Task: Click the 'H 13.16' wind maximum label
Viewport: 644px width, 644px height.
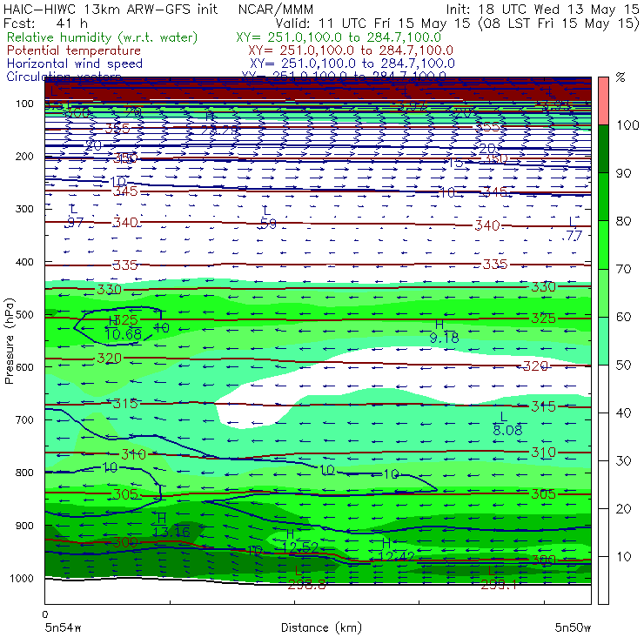Action: click(x=171, y=526)
